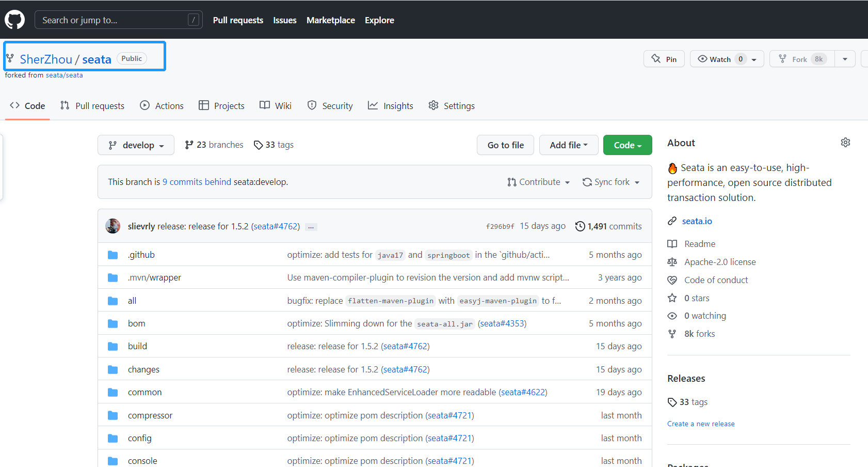Click slievrly's commit author avatar
Viewport: 868px width, 467px height.
tap(112, 226)
